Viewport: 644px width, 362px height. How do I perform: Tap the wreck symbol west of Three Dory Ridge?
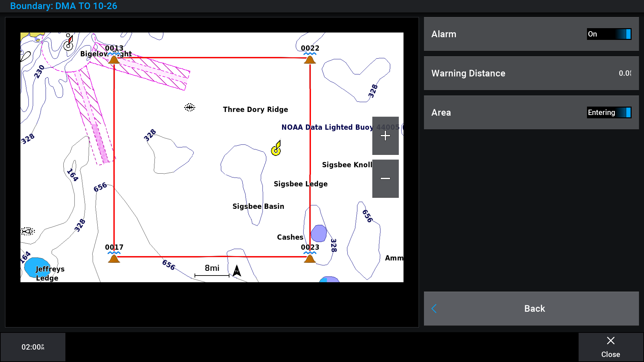(190, 107)
